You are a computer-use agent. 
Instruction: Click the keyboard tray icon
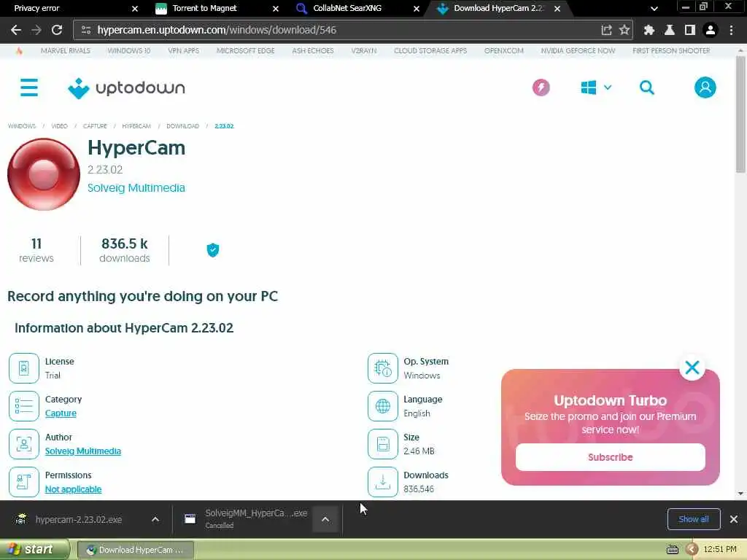[672, 550]
